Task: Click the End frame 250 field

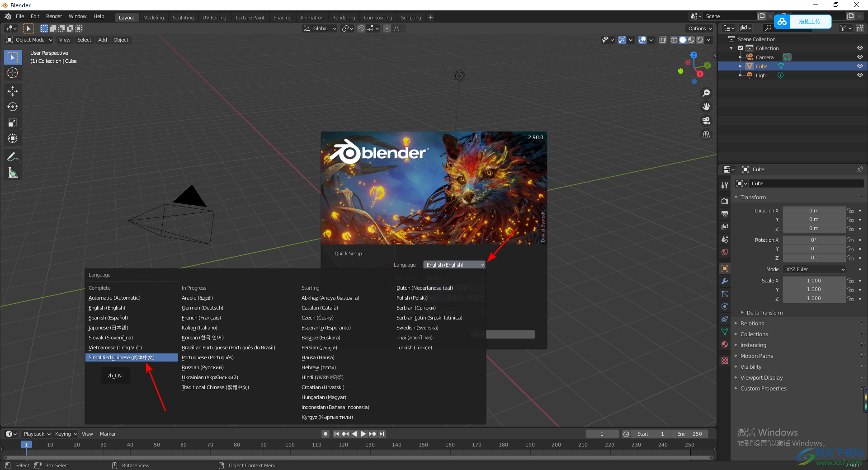Action: pos(690,434)
